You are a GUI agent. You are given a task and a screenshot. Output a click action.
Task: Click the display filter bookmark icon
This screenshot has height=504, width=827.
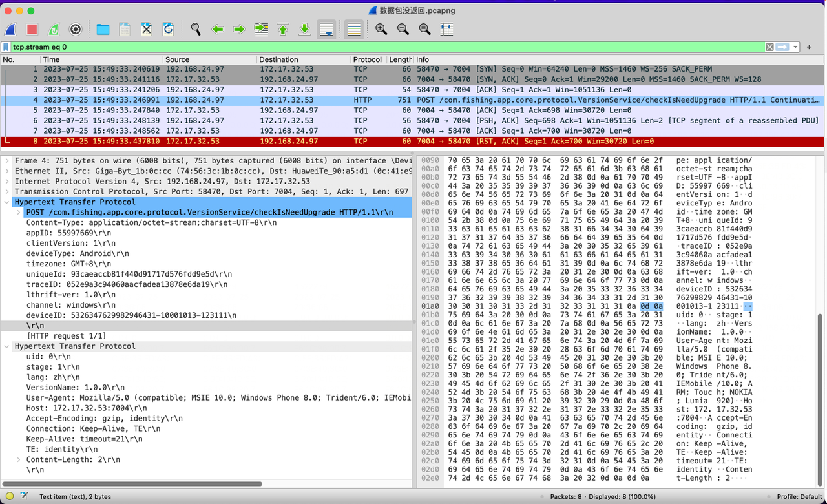[6, 47]
